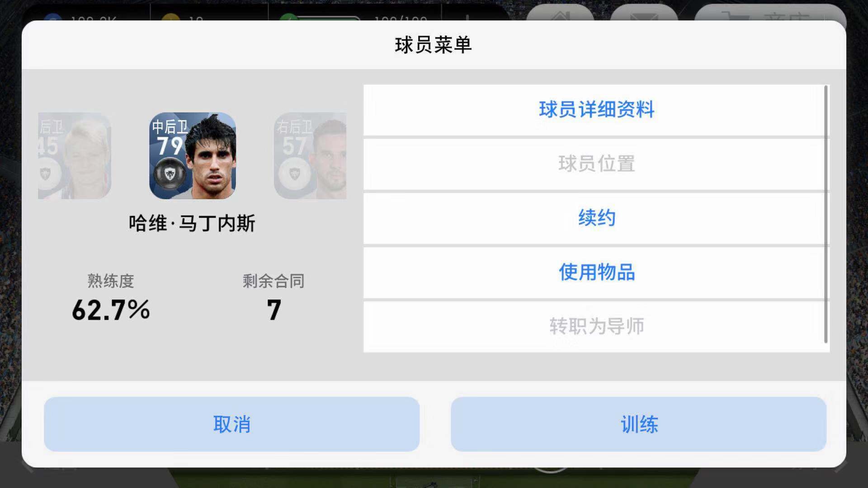Click the white ball badge on the 57 card
Viewport: 868px width, 488px height.
(295, 173)
